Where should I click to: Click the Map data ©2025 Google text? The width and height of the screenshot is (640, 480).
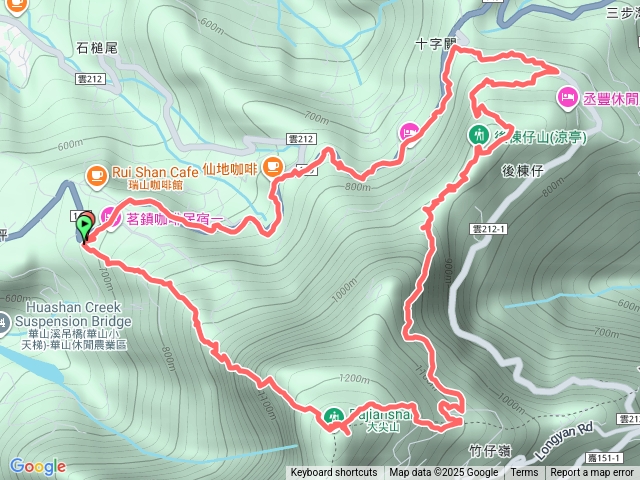pyautogui.click(x=443, y=473)
